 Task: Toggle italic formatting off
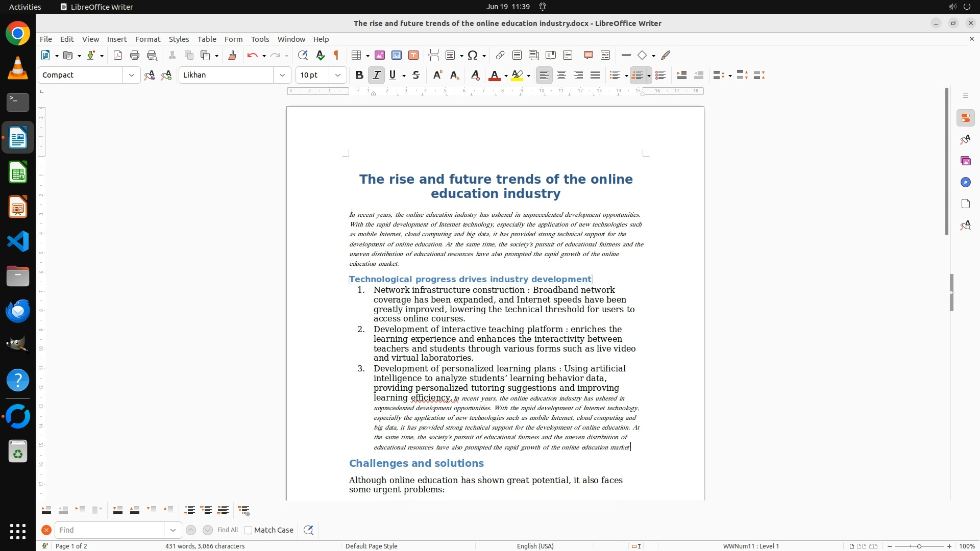point(376,75)
